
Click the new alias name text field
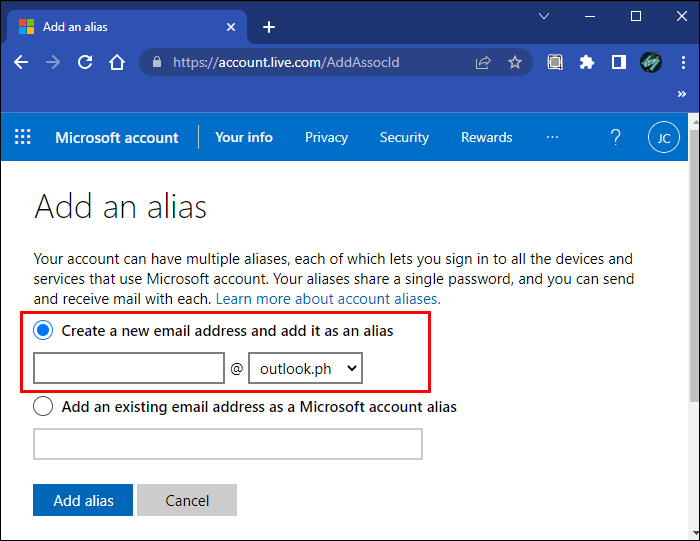click(129, 369)
